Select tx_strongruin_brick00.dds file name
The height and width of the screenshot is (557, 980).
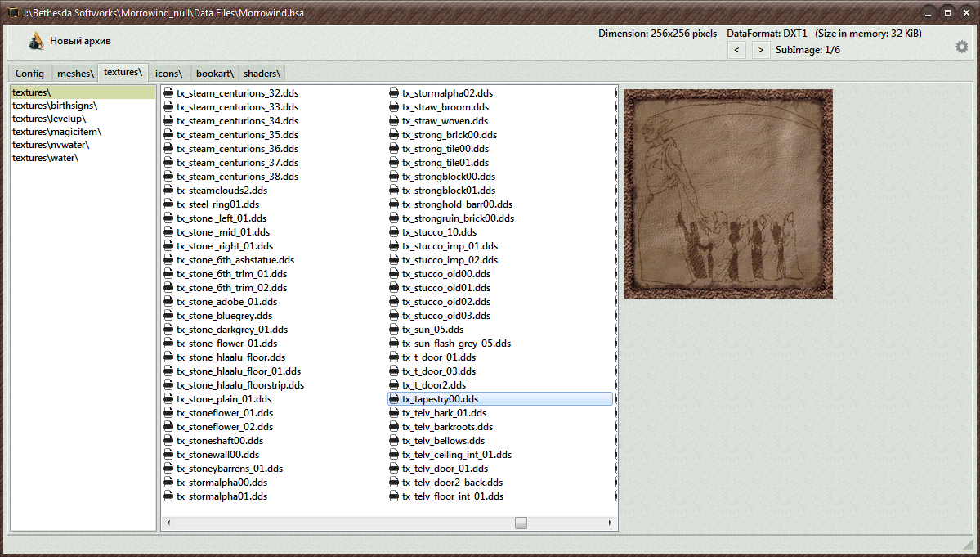click(x=459, y=218)
